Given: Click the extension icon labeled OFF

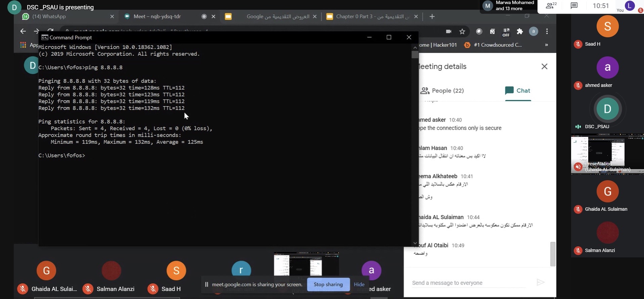Looking at the screenshot, I should click(506, 32).
